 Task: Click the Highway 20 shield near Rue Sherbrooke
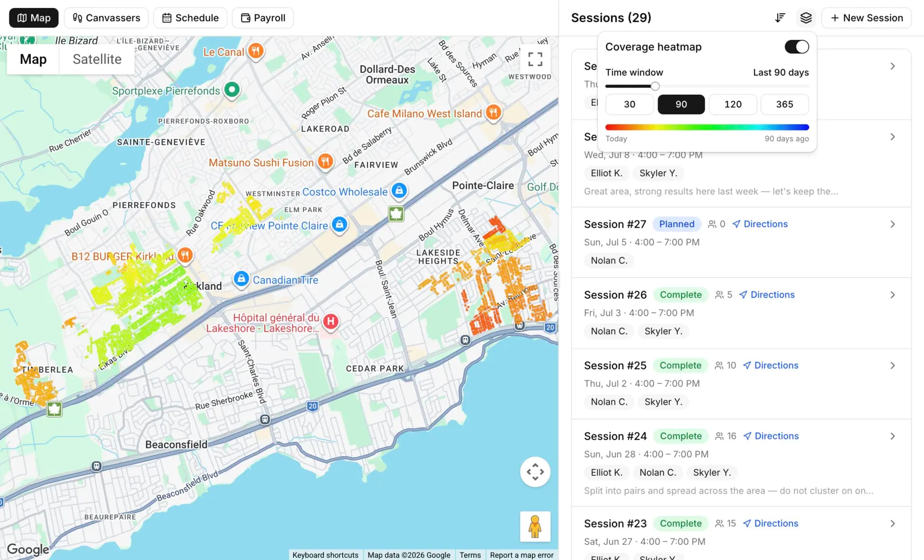click(x=312, y=406)
